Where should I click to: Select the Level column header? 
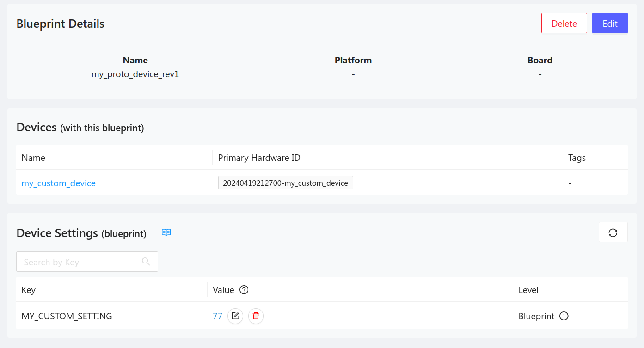[x=528, y=290]
